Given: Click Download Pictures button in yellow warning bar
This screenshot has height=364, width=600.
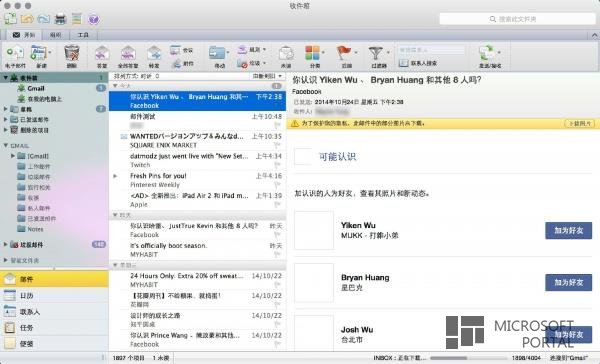Looking at the screenshot, I should (x=579, y=123).
